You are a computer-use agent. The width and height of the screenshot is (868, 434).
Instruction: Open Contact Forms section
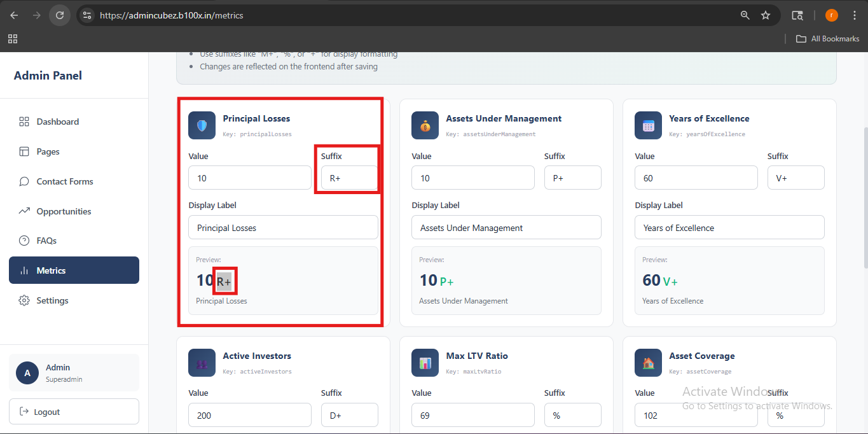coord(74,181)
